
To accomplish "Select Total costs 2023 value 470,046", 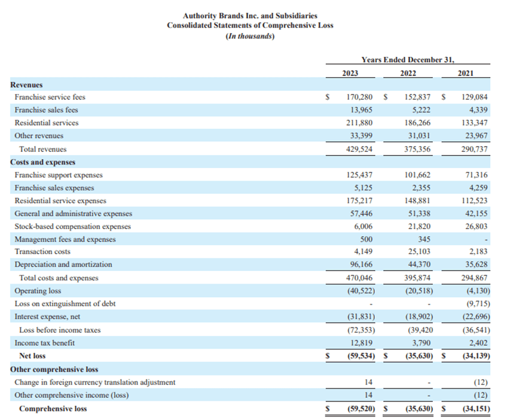I will tap(359, 278).
